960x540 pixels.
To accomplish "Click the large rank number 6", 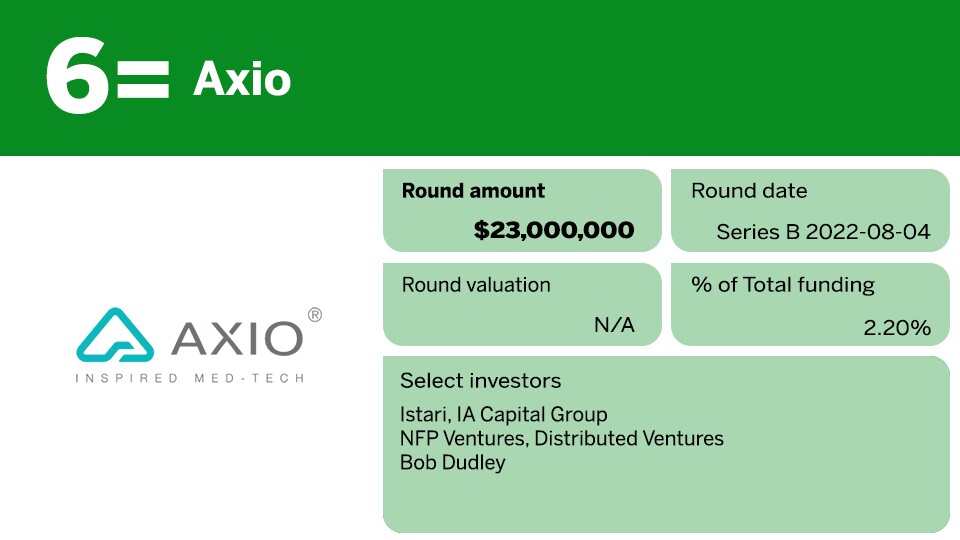I will [x=76, y=78].
